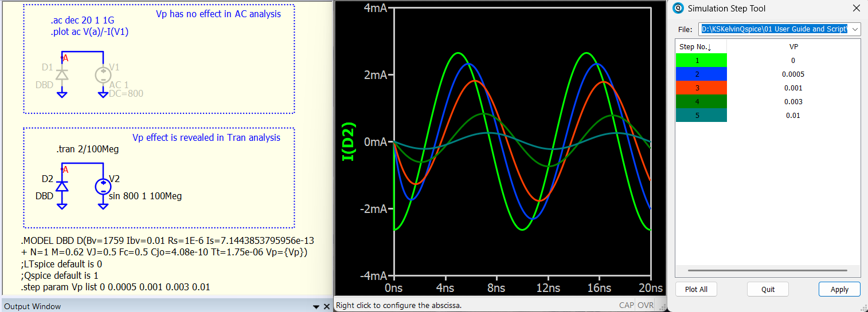The width and height of the screenshot is (868, 312).
Task: Pick the orange-red step 3 swatch
Action: click(x=701, y=88)
